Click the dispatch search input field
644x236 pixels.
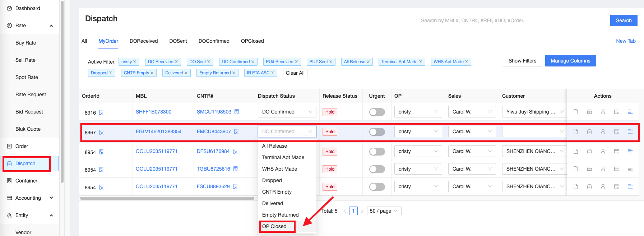[513, 20]
